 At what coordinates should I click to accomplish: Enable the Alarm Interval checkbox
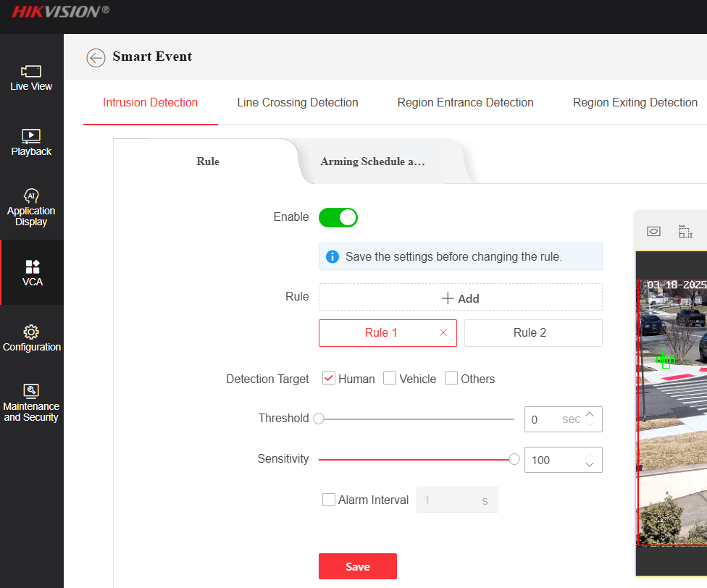click(329, 500)
